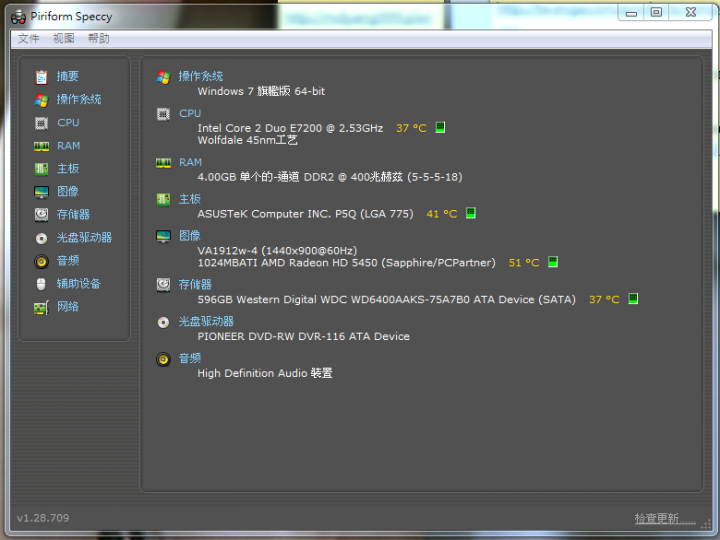720x540 pixels.
Task: Click the Western Digital WDC drive text
Action: (x=387, y=299)
